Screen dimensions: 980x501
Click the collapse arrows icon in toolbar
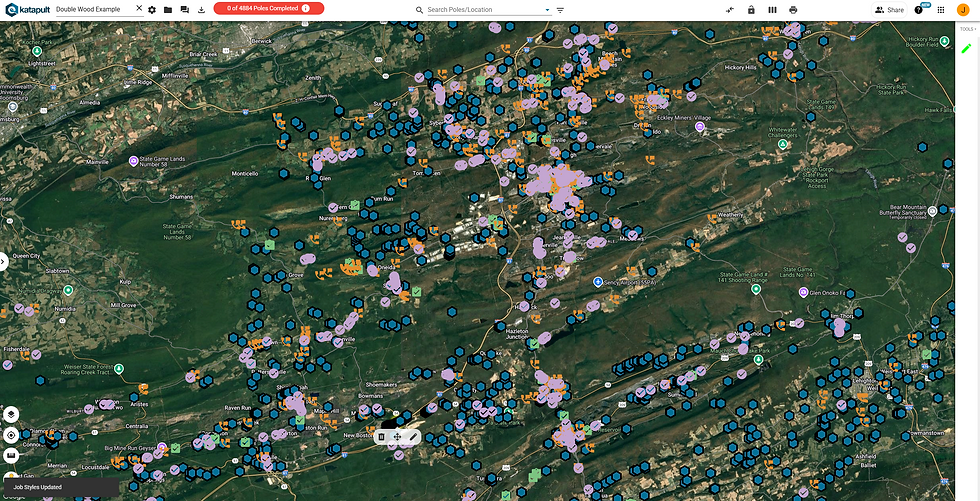click(731, 10)
